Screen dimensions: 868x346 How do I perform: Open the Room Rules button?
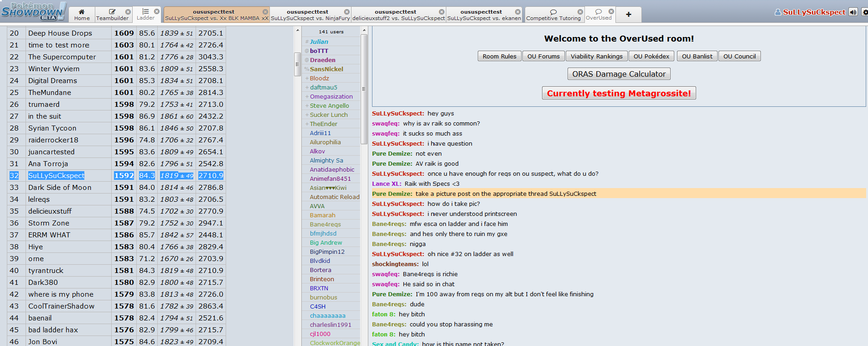pos(499,56)
